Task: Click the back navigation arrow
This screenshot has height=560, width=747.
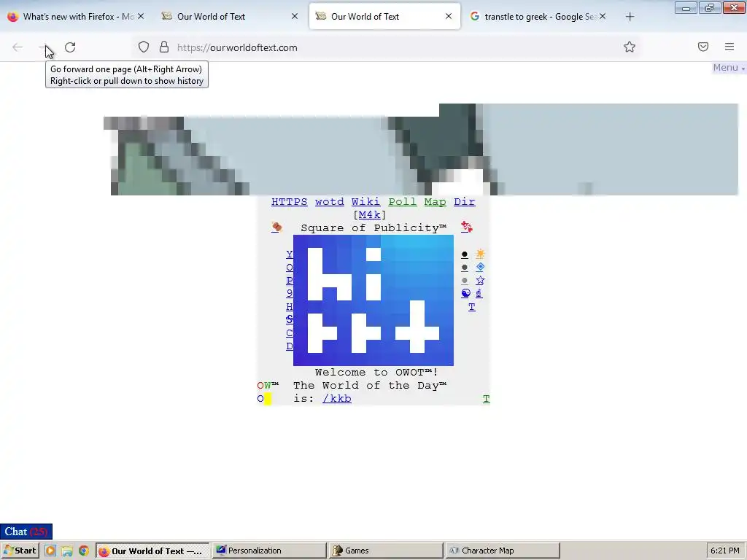Action: pos(18,47)
